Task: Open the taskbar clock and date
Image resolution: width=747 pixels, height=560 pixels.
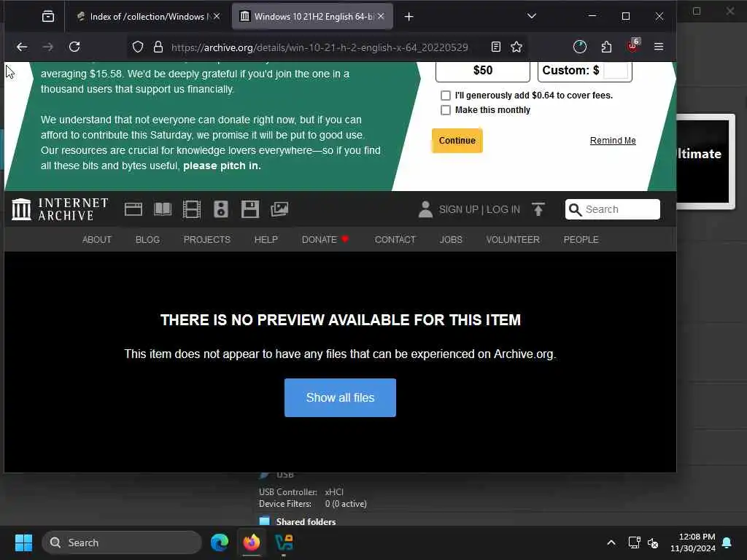Action: (x=693, y=542)
